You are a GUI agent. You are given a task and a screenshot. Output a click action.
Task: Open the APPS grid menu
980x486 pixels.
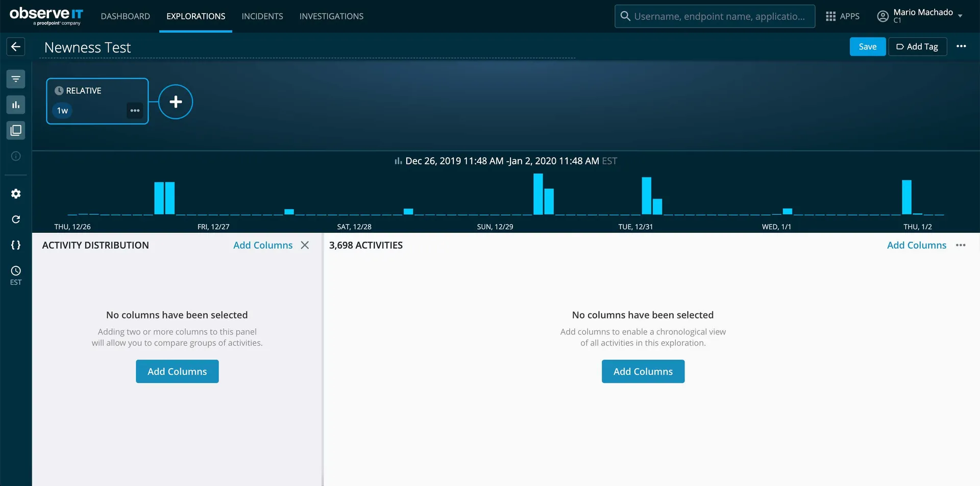pyautogui.click(x=842, y=16)
